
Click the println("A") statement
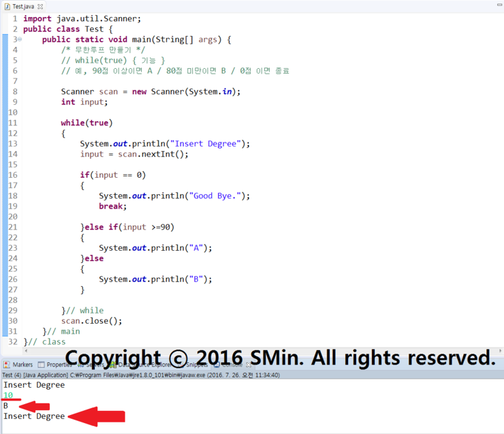(155, 248)
